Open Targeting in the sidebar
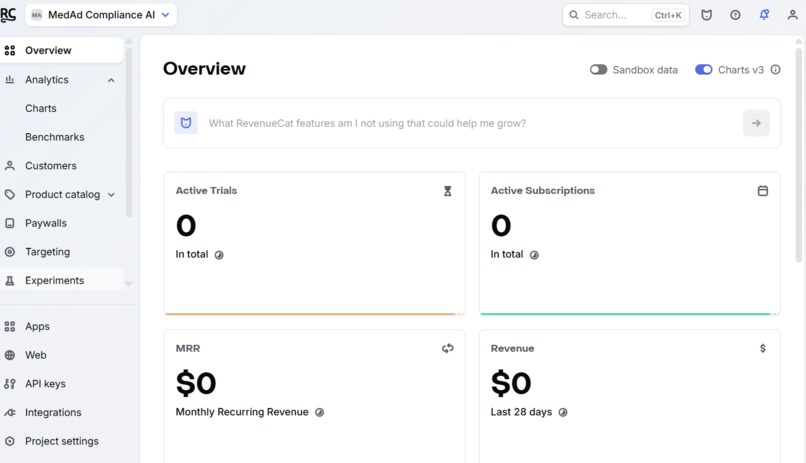This screenshot has width=806, height=463. pos(47,252)
